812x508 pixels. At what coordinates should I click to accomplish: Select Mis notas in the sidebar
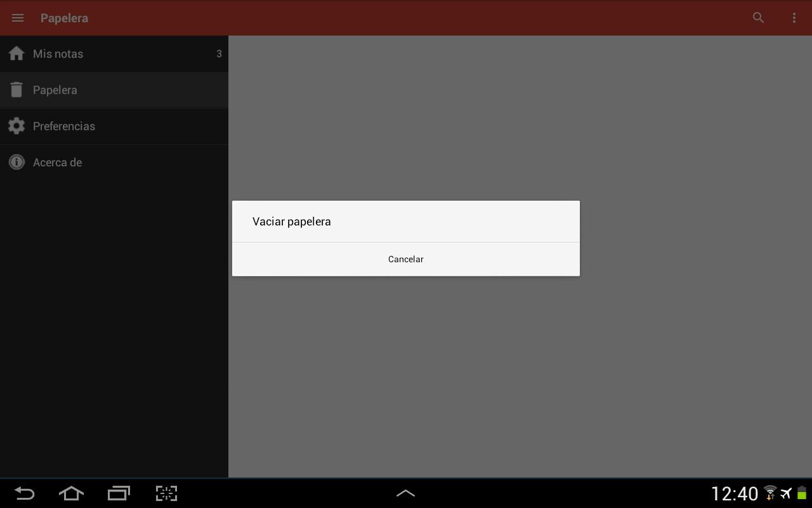114,53
